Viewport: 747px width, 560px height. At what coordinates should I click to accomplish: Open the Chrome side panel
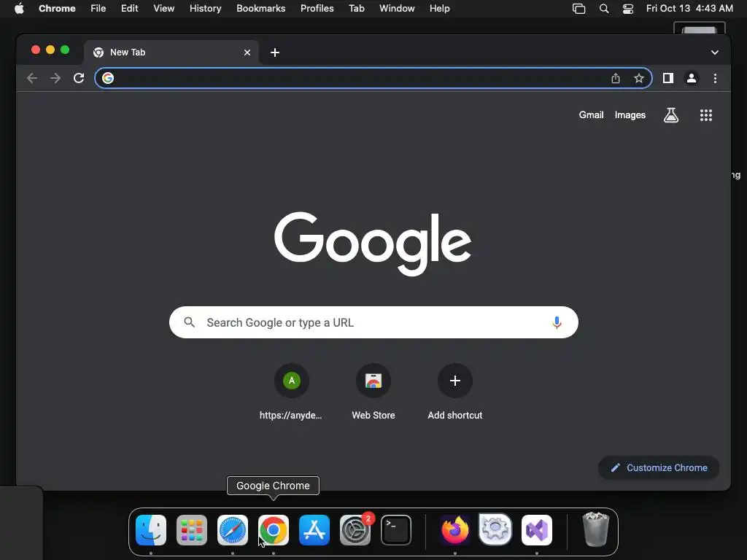(x=668, y=78)
